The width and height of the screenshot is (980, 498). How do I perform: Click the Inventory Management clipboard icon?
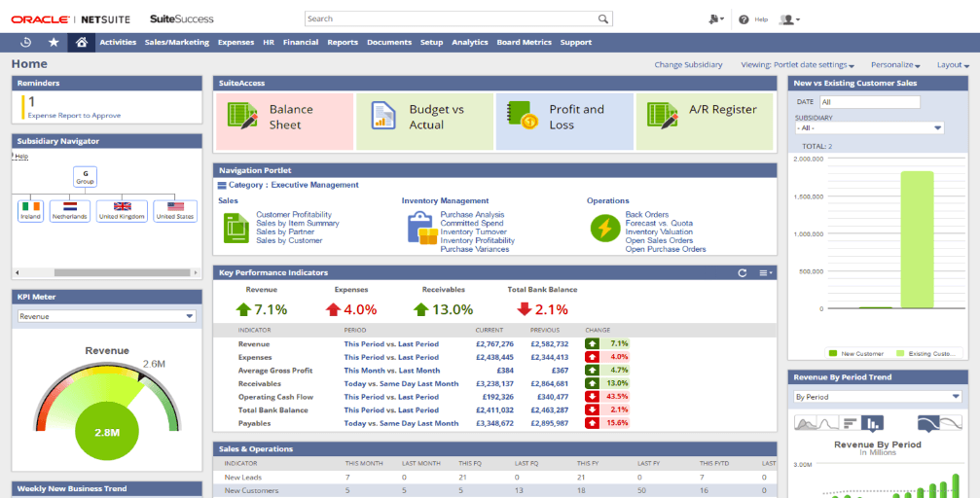click(421, 228)
